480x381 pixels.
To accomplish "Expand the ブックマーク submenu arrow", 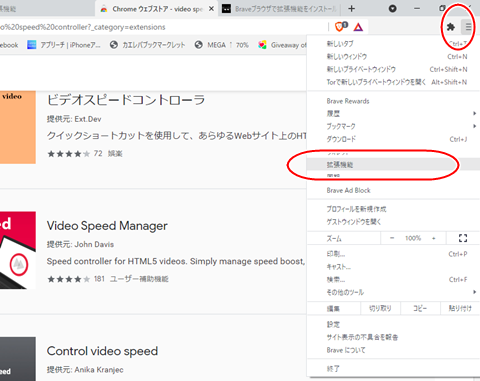I will pyautogui.click(x=474, y=126).
